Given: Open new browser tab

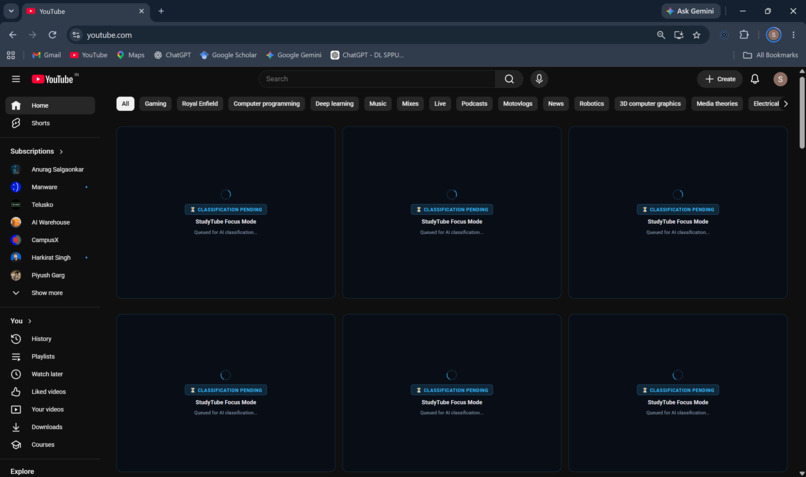Looking at the screenshot, I should tap(161, 11).
